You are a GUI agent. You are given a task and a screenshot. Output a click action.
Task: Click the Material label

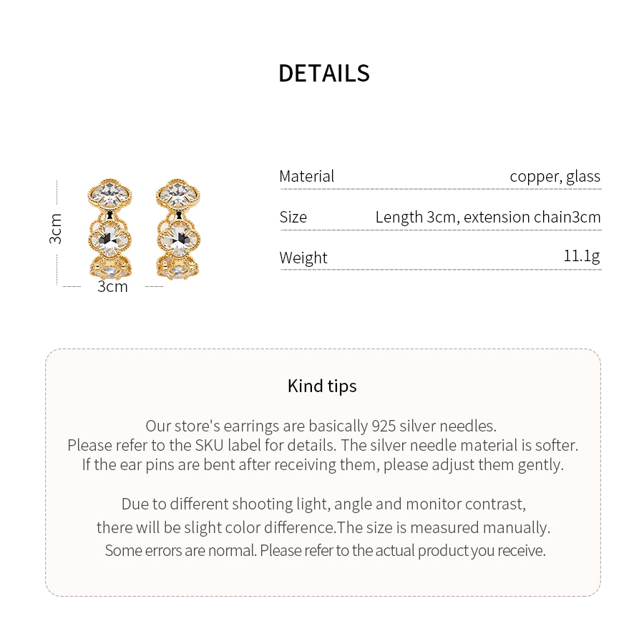[x=307, y=176]
